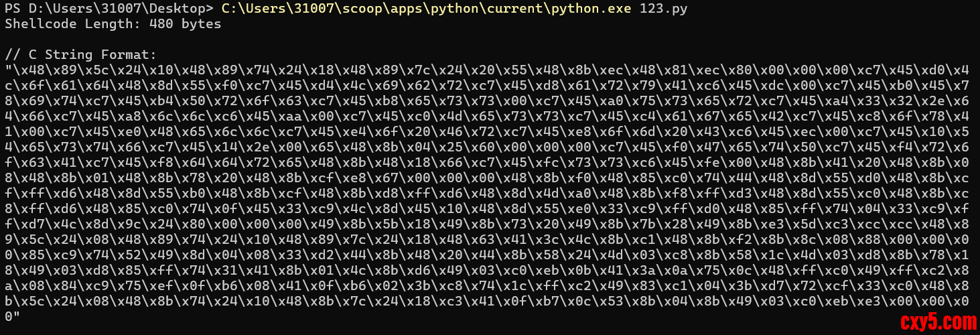Open the cxy5.com watermark link
The height and width of the screenshot is (335, 980).
[935, 322]
